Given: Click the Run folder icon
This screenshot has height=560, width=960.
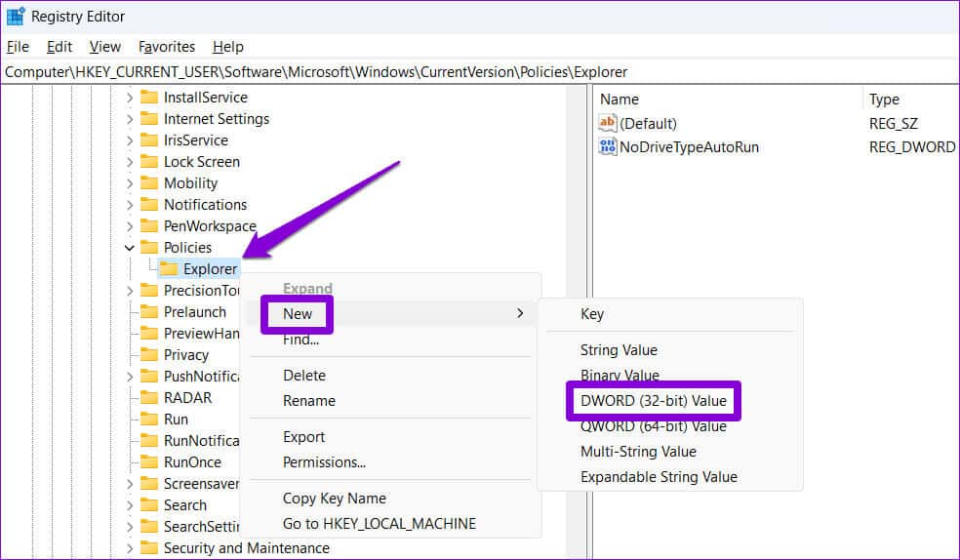Looking at the screenshot, I should pos(148,420).
